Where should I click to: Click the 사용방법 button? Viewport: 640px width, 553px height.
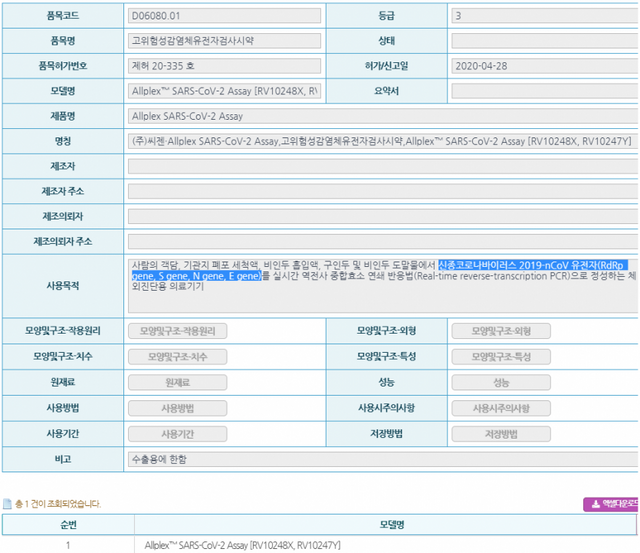click(177, 408)
